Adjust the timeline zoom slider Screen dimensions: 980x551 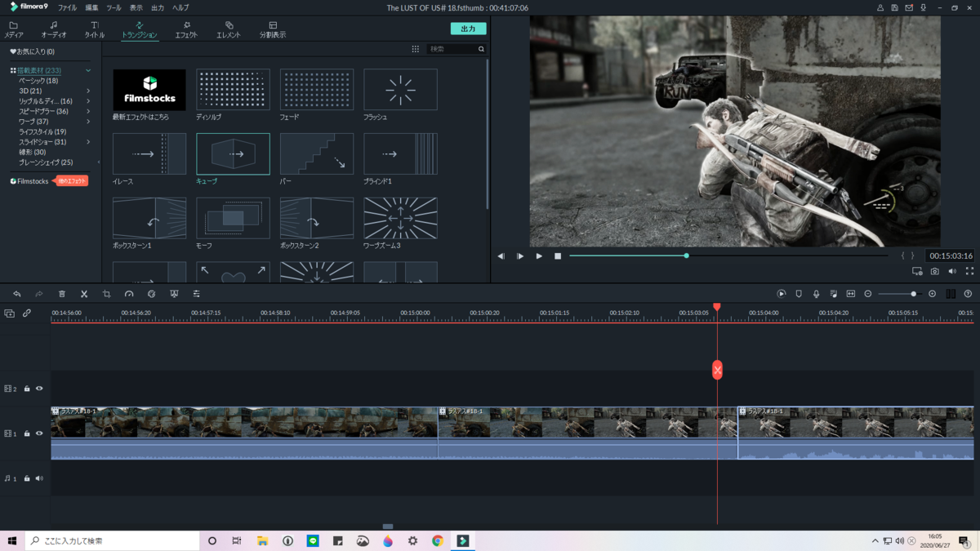click(900, 294)
